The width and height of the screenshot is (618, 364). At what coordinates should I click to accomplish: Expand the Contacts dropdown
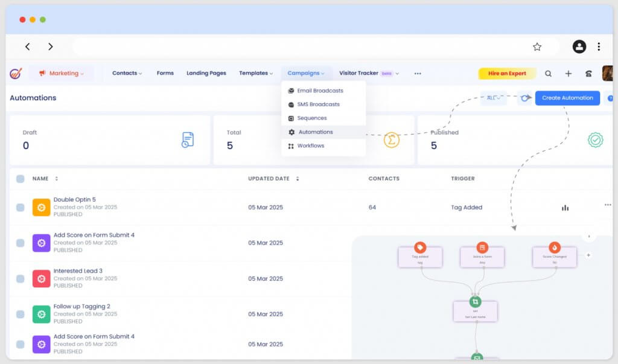(x=126, y=73)
